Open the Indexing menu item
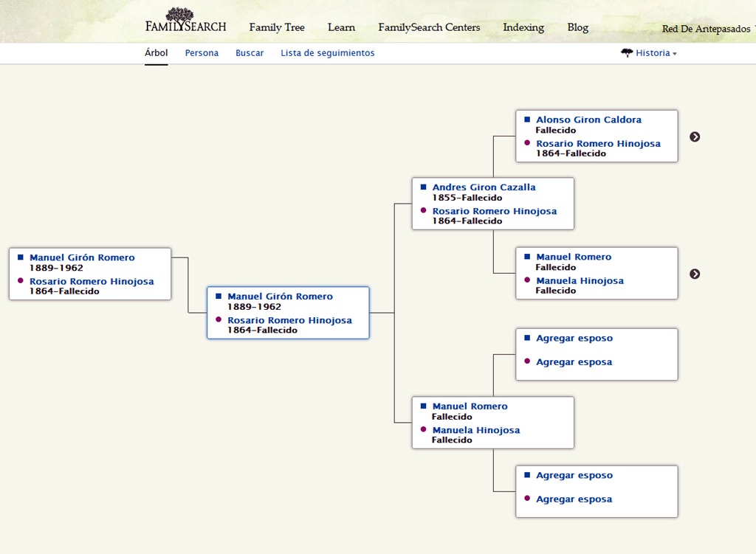The height and width of the screenshot is (554, 756). 523,27
